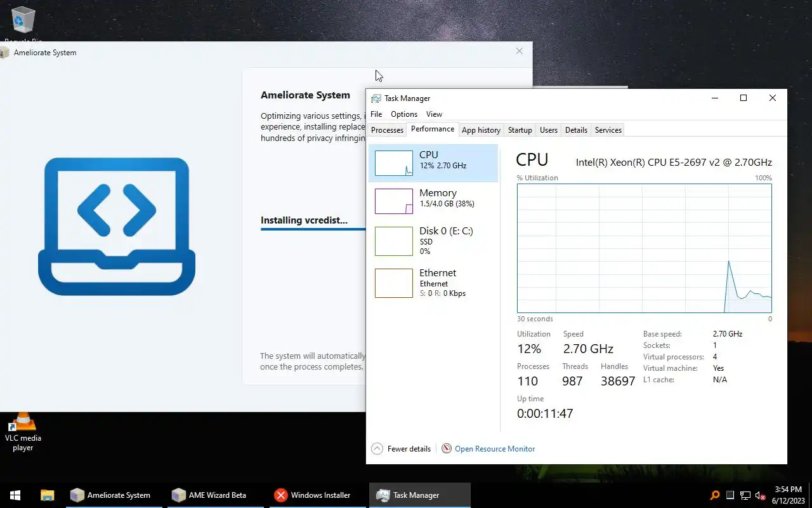Minimize the Task Manager window

(715, 98)
